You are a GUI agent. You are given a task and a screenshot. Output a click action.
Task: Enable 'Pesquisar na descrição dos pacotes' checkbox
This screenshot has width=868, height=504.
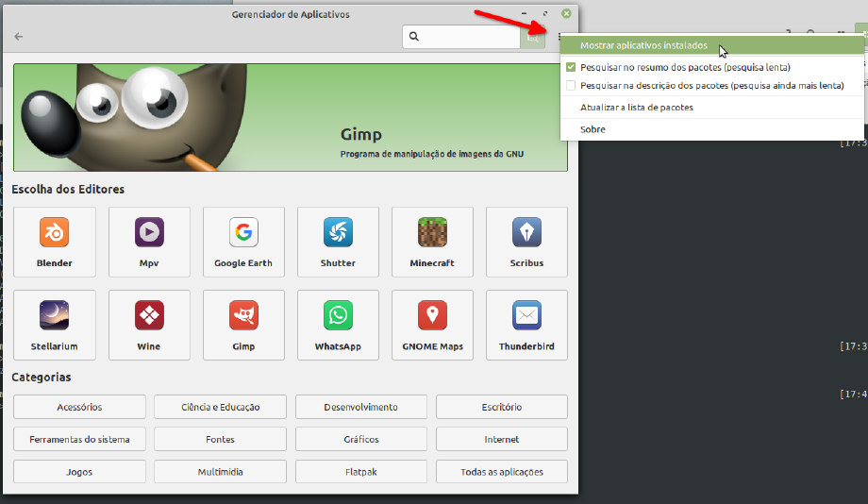(x=571, y=85)
